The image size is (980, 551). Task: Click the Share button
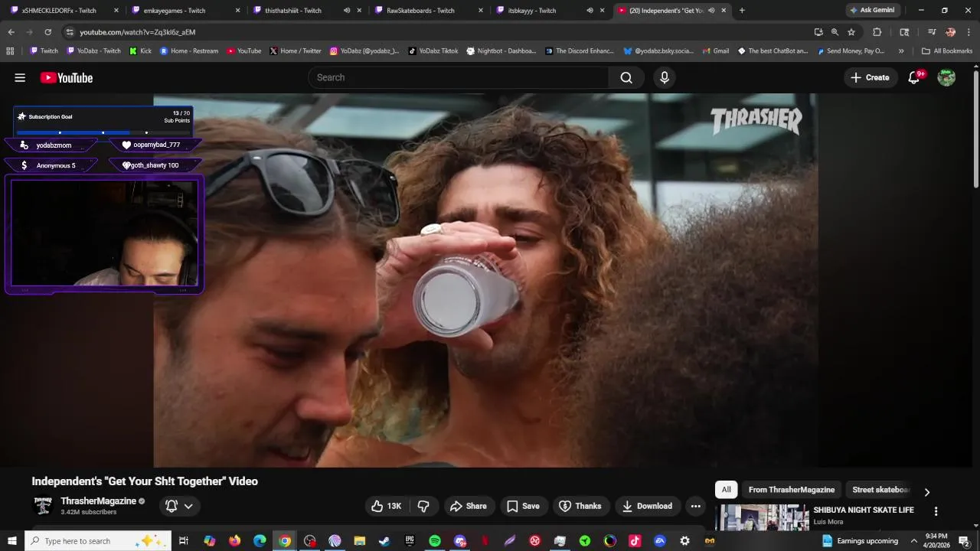[x=468, y=506]
